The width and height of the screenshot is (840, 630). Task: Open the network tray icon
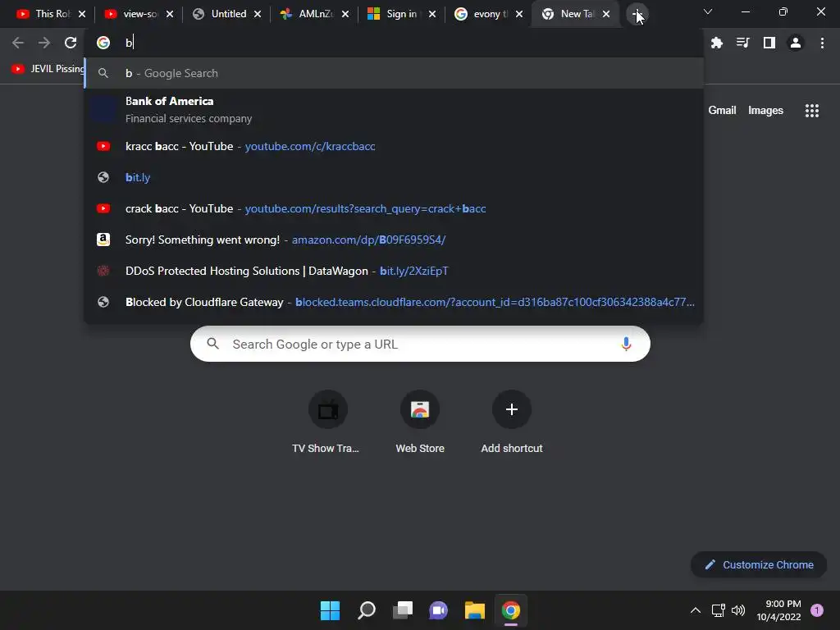pyautogui.click(x=719, y=610)
